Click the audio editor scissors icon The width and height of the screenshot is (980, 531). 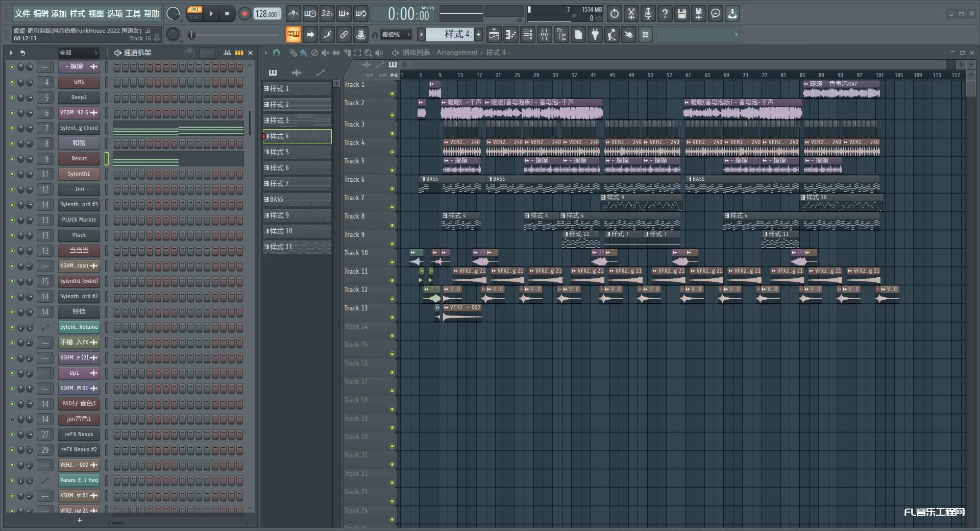click(x=631, y=14)
